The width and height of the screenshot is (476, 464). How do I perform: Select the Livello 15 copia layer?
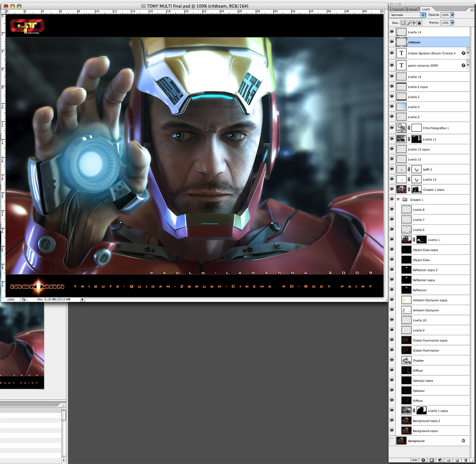(x=432, y=149)
